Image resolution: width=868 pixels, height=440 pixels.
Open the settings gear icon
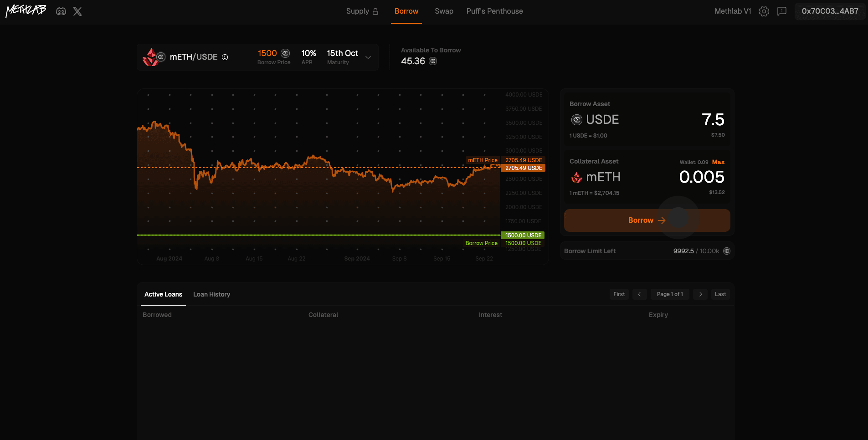coord(764,11)
